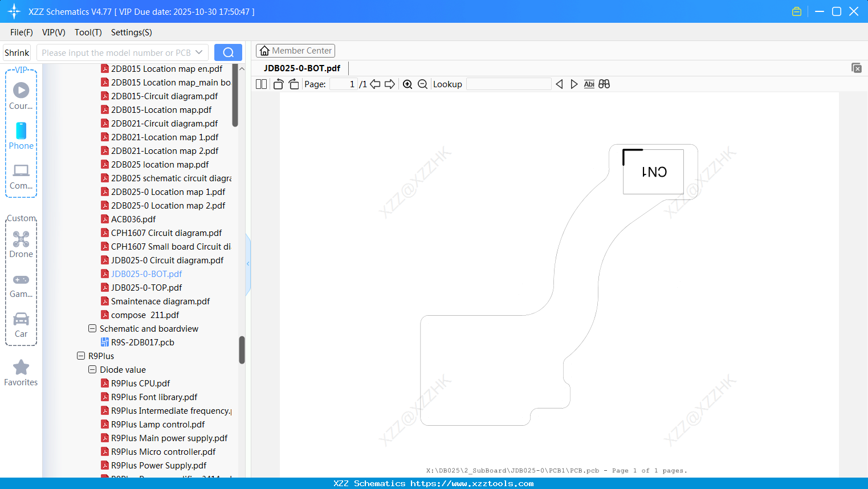The width and height of the screenshot is (868, 489).
Task: Collapse the Diode value folder
Action: pos(92,370)
